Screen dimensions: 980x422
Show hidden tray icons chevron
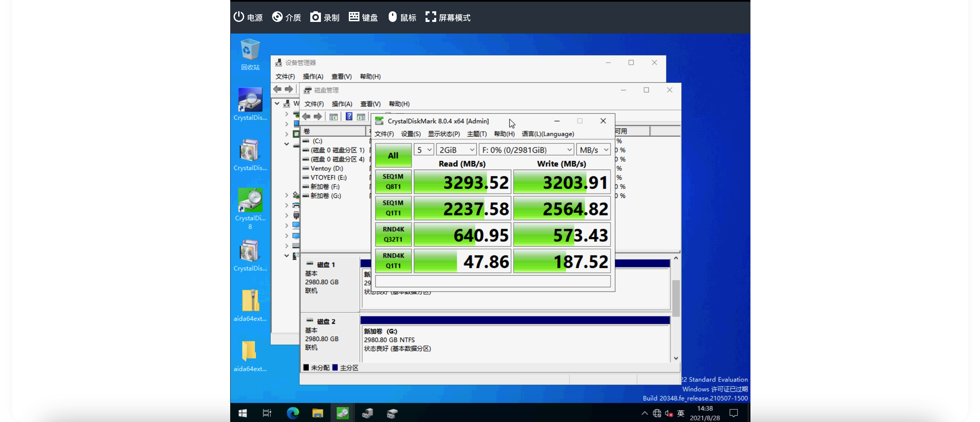click(x=644, y=413)
